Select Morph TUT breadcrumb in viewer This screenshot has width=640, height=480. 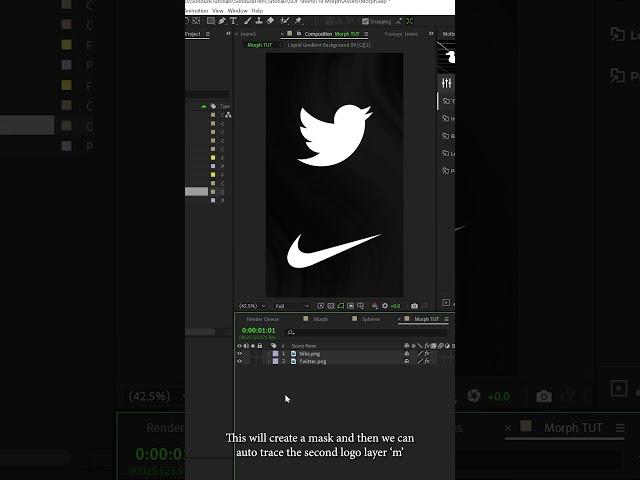point(260,45)
